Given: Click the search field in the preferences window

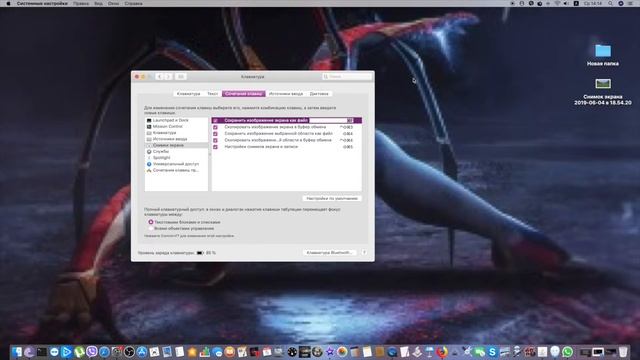Looking at the screenshot, I should pos(347,76).
